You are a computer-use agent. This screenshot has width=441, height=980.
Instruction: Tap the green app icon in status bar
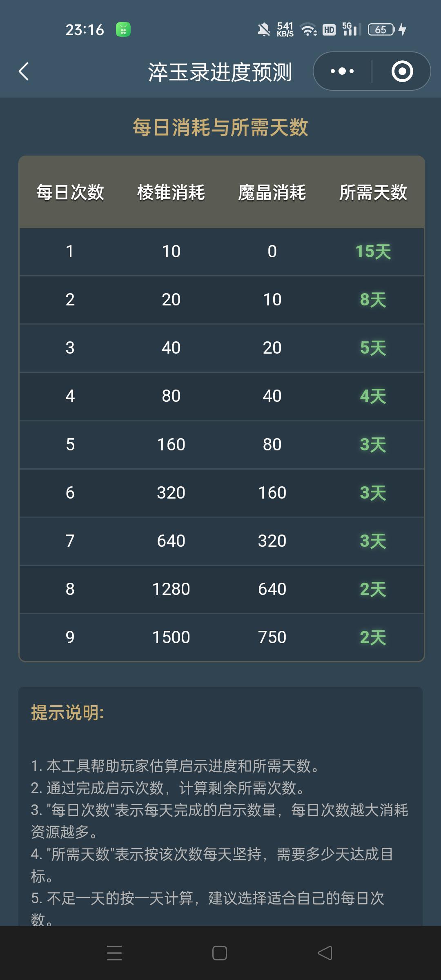click(123, 29)
